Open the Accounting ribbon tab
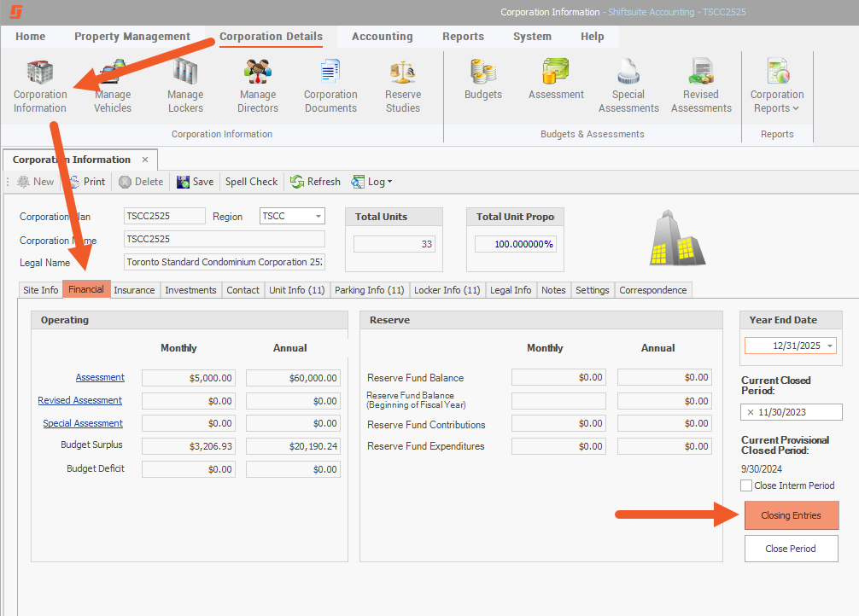 pyautogui.click(x=383, y=37)
